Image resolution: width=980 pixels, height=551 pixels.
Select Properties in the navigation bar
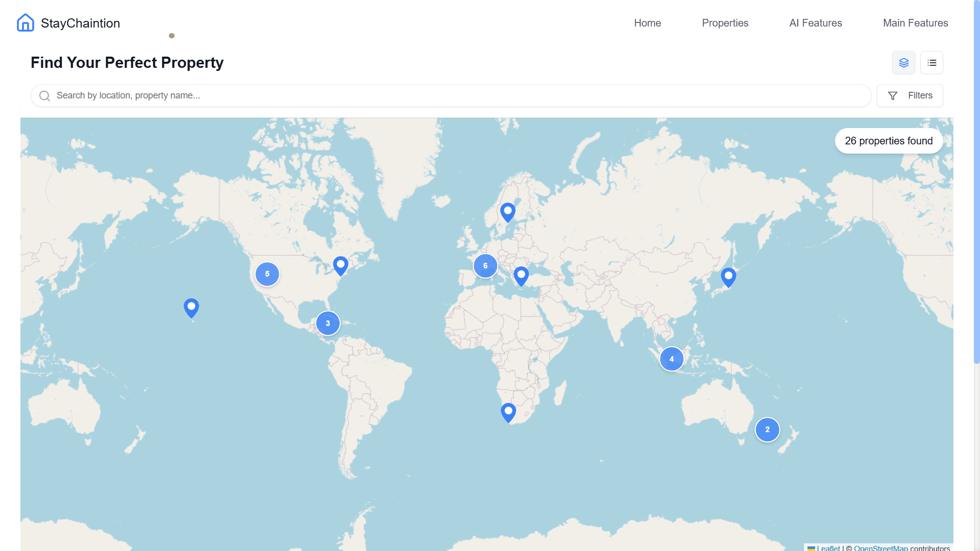(725, 22)
